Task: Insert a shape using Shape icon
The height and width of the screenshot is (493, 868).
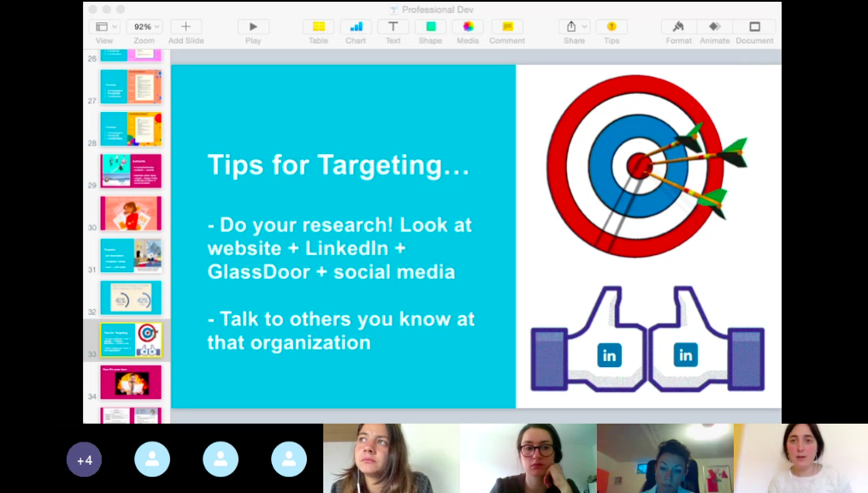Action: (x=430, y=27)
